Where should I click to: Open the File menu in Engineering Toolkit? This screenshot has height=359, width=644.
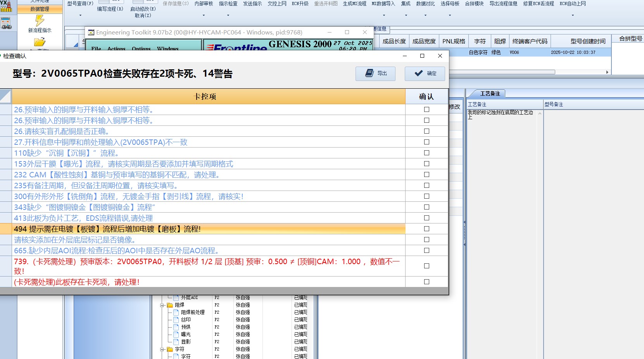click(96, 48)
